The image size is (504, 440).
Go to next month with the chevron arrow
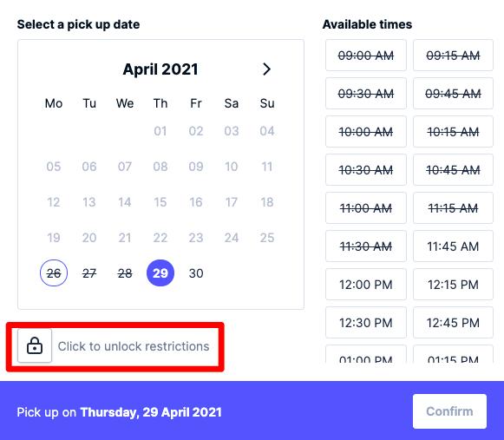click(266, 69)
